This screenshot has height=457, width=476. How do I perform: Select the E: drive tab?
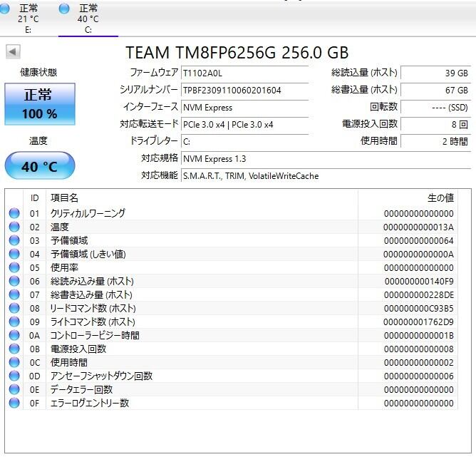pyautogui.click(x=29, y=19)
